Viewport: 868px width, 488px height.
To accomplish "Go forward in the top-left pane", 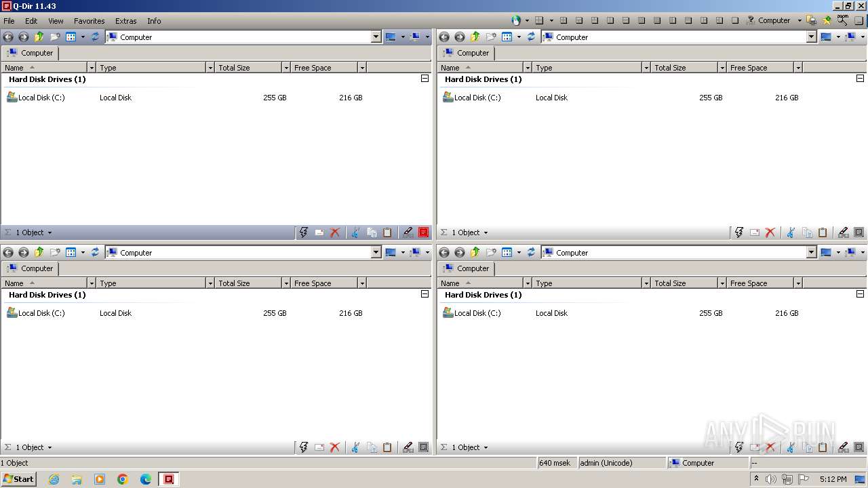I will click(x=23, y=37).
